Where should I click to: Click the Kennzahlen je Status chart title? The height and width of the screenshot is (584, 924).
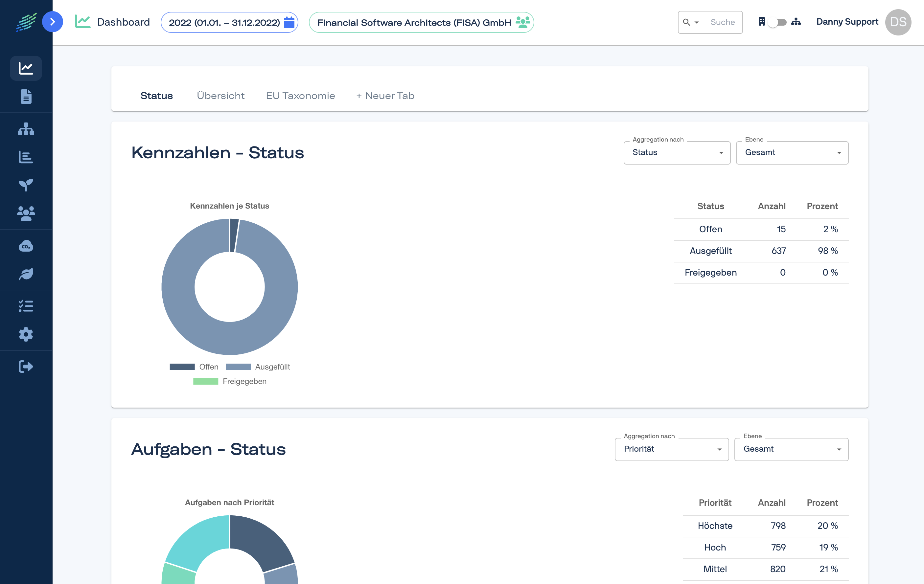point(229,206)
